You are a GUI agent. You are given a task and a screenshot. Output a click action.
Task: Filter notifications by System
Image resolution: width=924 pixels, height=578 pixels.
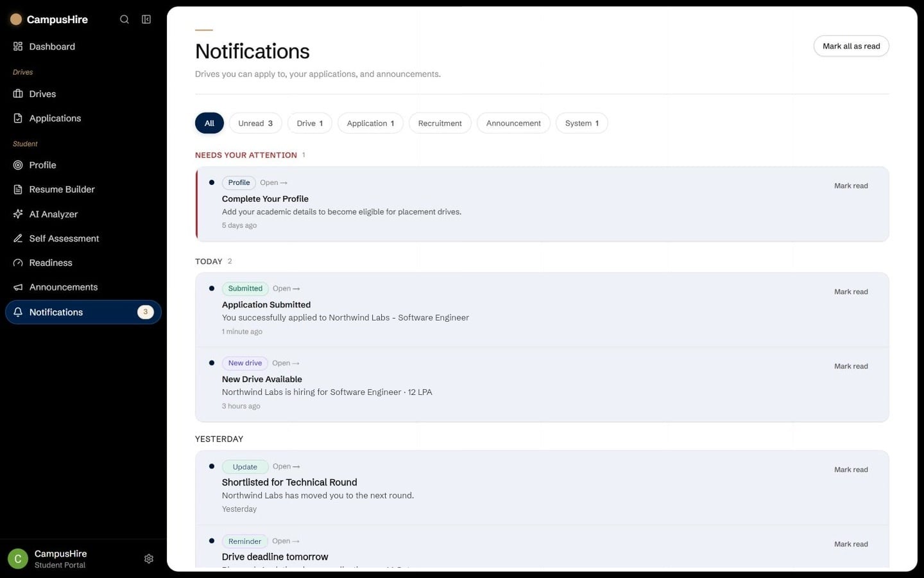click(582, 123)
